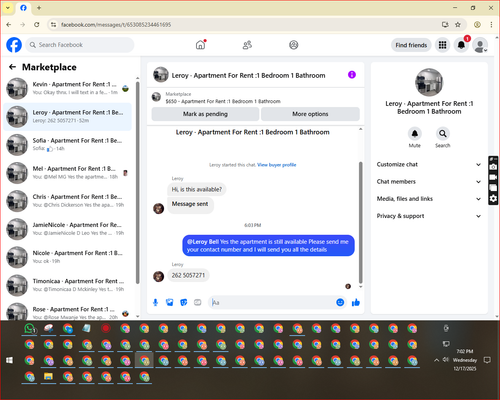Click conversation list scrollbar
This screenshot has height=400, width=500.
[137, 183]
